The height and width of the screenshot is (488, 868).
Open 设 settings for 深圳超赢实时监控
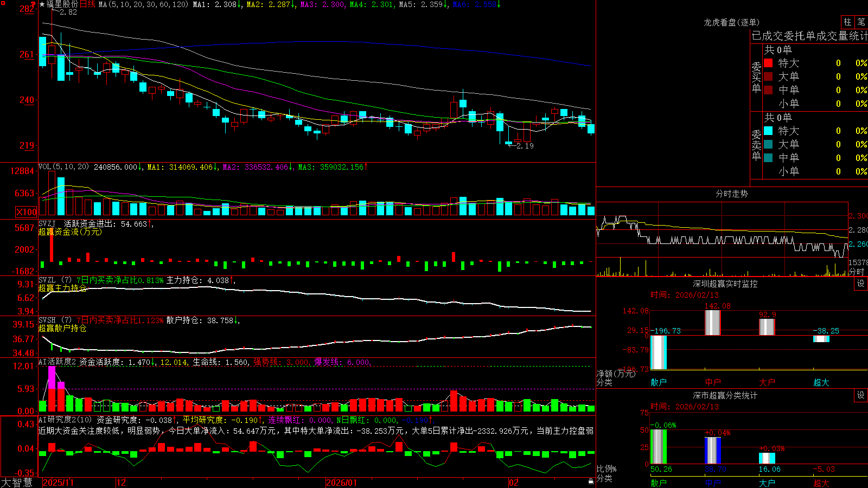pyautogui.click(x=861, y=284)
